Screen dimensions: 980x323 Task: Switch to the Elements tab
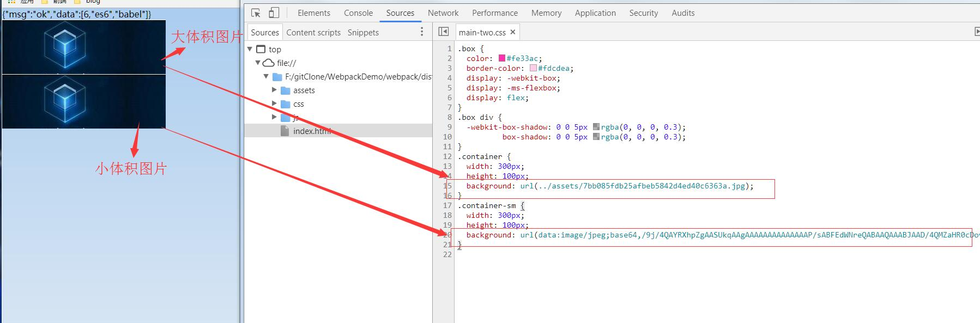pos(314,13)
